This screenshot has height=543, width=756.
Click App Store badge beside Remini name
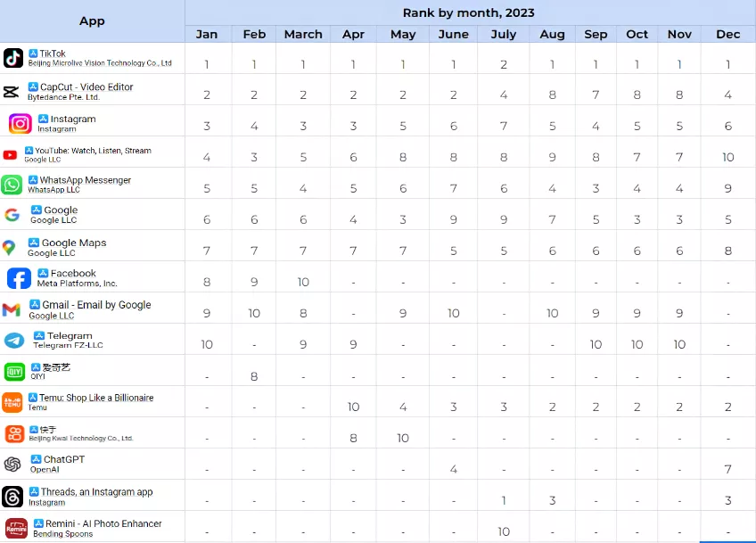coord(38,523)
